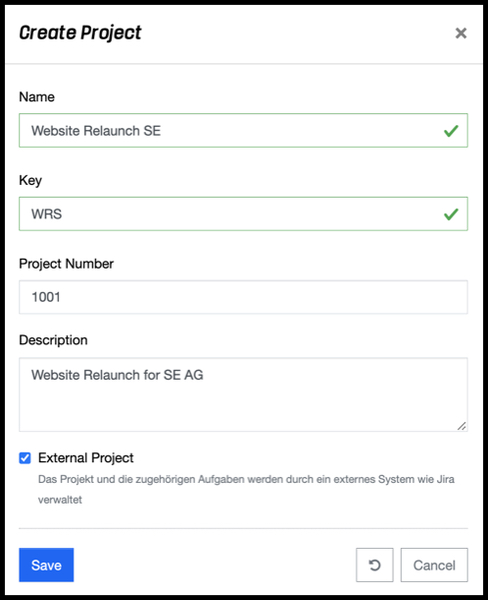The width and height of the screenshot is (488, 600).
Task: Click the green checkmark in the Key field
Action: coord(451,214)
